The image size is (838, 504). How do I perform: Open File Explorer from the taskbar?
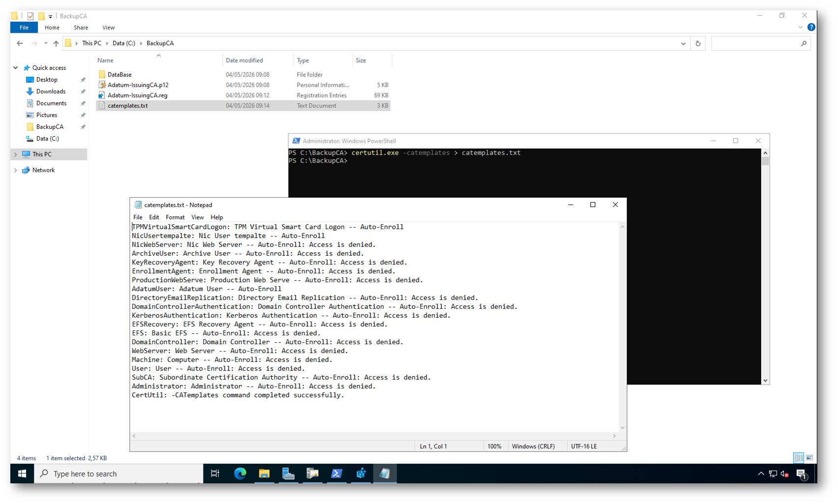pyautogui.click(x=264, y=474)
